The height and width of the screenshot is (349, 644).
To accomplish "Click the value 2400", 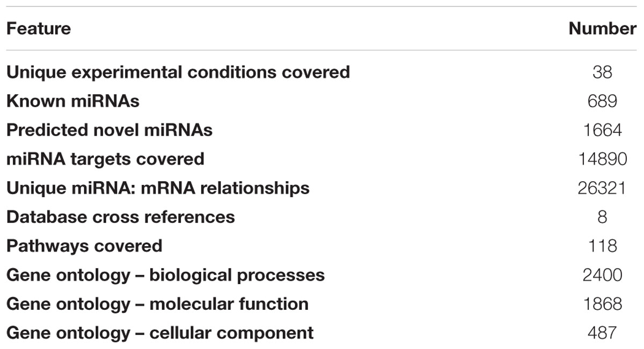I will tap(602, 275).
